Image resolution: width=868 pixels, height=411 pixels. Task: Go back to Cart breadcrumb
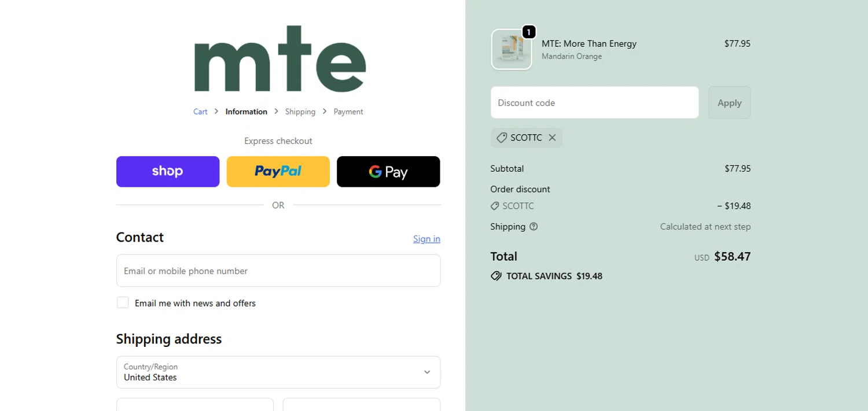pyautogui.click(x=200, y=112)
